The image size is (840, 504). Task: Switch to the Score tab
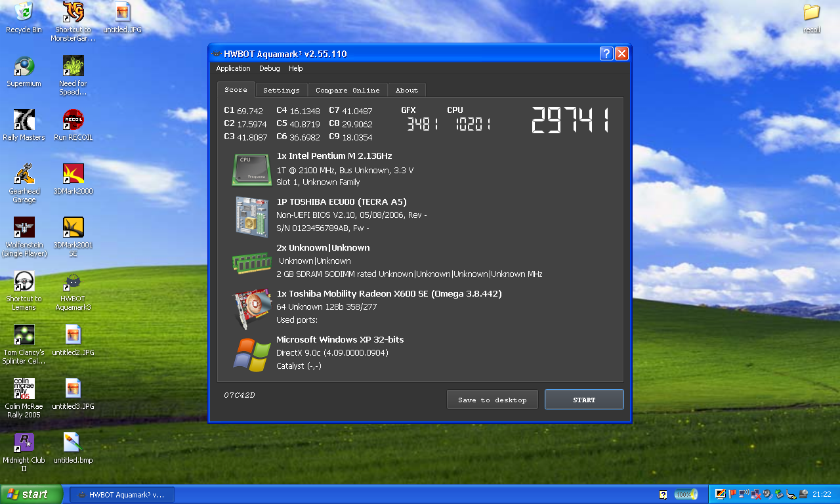pos(236,90)
